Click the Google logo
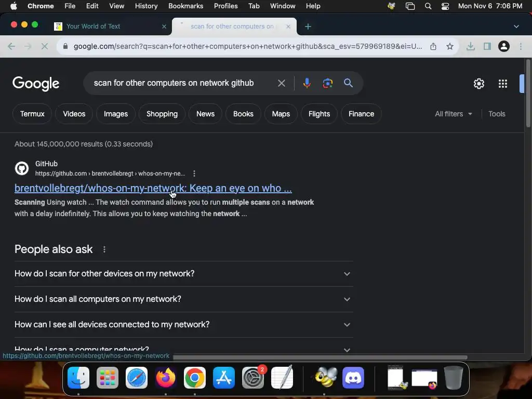532x399 pixels. (x=36, y=84)
